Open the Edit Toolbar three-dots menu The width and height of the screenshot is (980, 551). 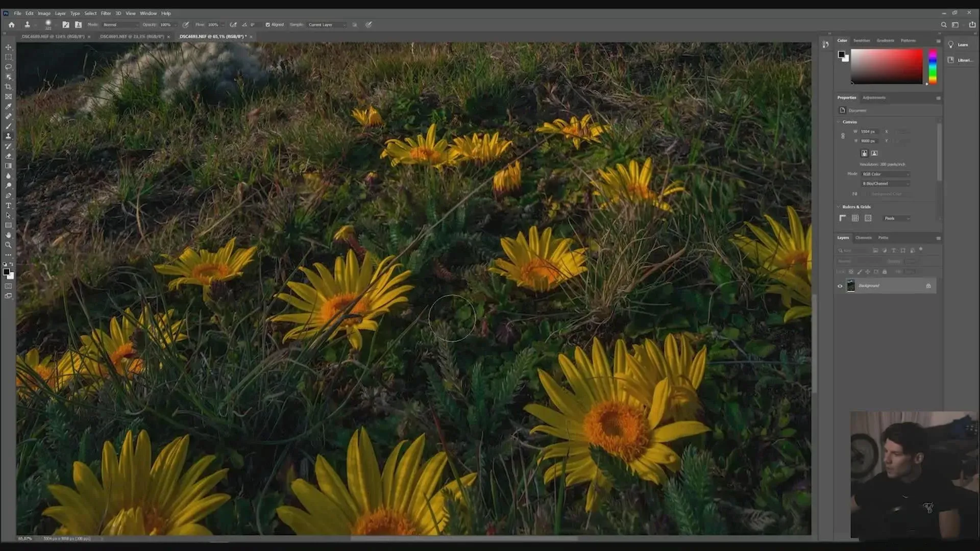pyautogui.click(x=8, y=255)
